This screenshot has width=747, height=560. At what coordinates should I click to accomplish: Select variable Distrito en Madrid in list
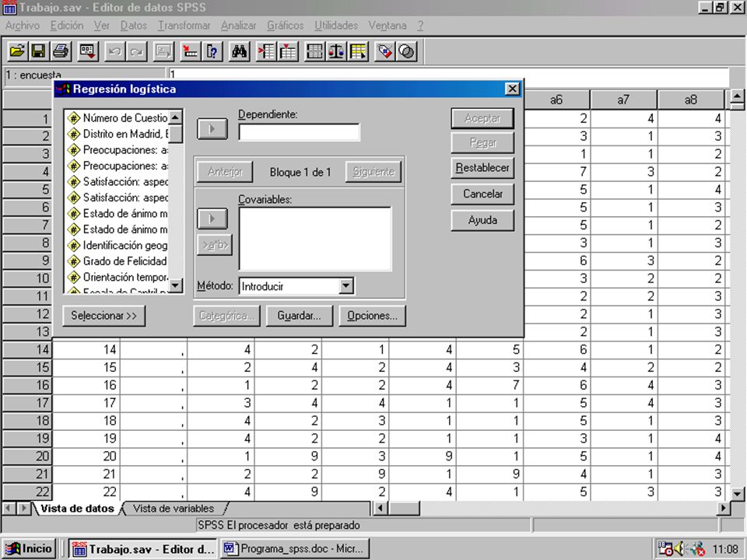(118, 134)
